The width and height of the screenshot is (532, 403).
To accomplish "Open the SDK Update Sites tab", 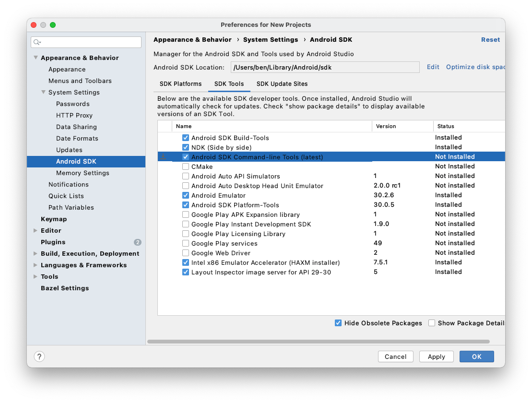I will (282, 84).
